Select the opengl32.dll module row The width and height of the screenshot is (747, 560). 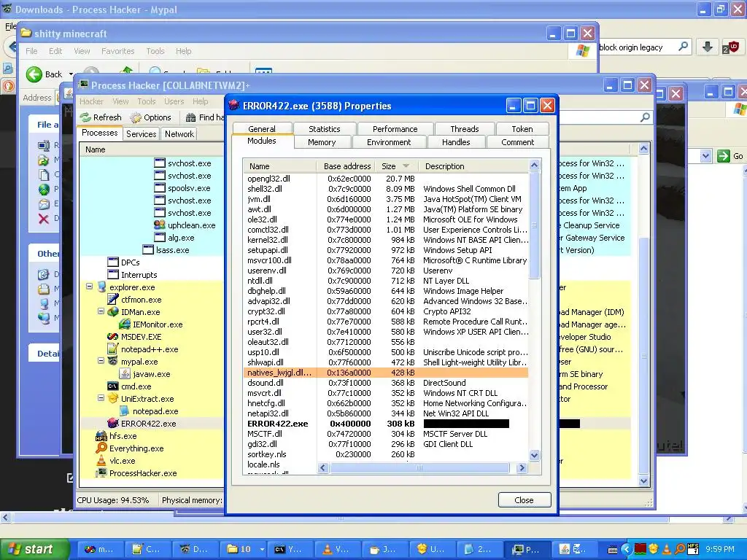[x=386, y=179]
